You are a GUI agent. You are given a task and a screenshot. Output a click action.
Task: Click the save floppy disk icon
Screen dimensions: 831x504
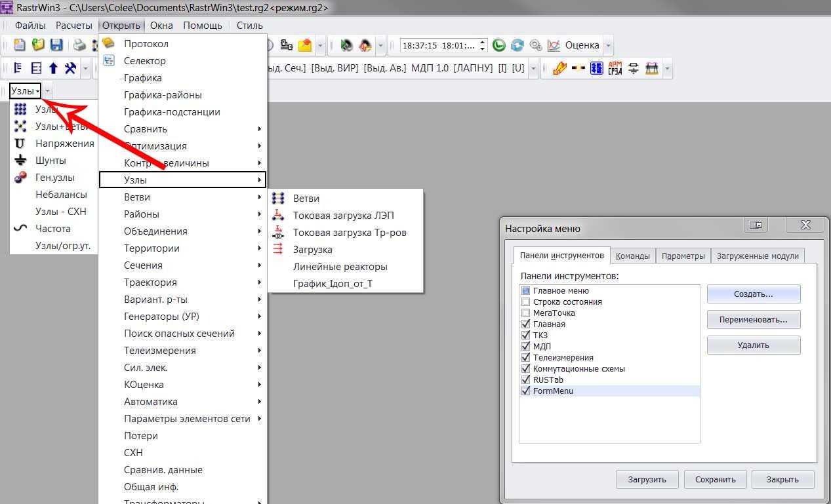[x=56, y=45]
